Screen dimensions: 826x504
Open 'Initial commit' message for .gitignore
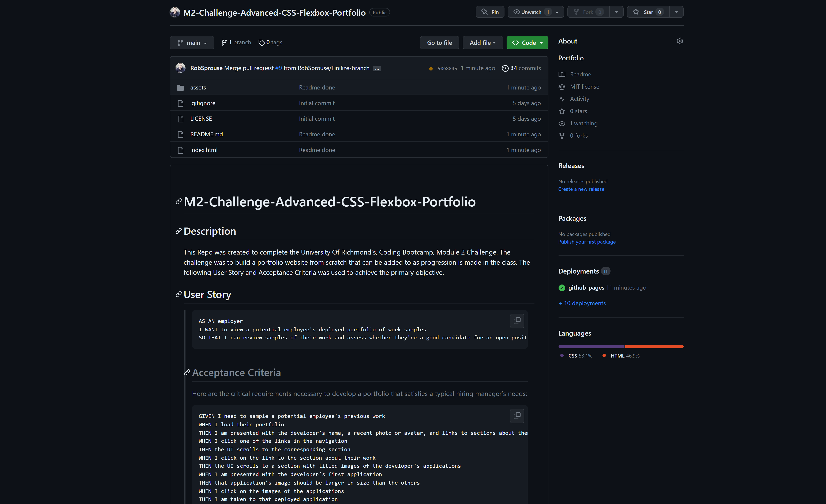coord(317,103)
